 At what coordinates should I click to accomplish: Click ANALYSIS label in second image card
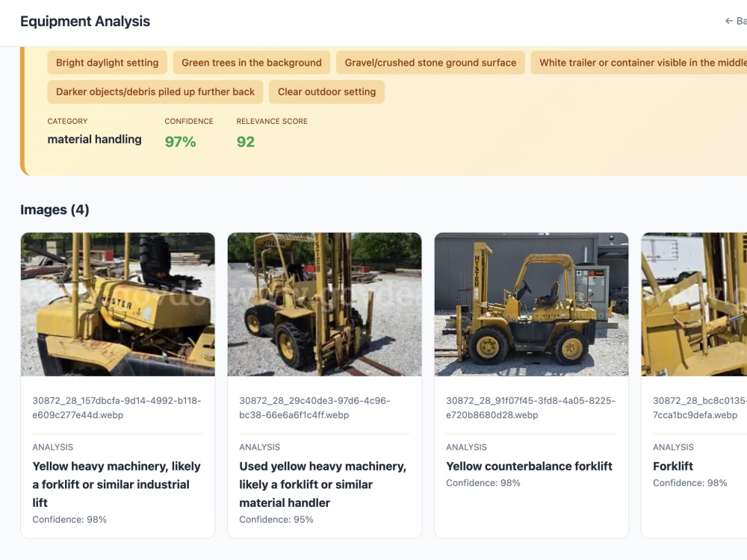point(260,447)
